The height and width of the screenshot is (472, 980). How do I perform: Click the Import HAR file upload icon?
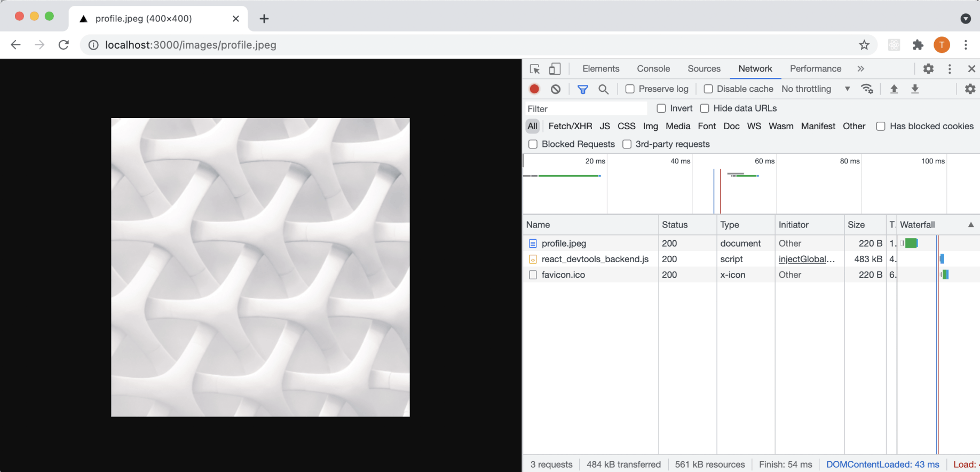click(894, 89)
